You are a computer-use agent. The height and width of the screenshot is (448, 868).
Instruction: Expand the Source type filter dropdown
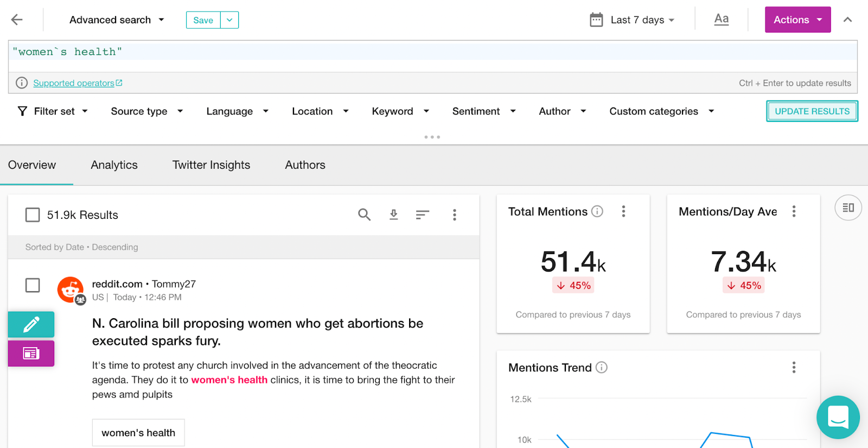pos(147,111)
